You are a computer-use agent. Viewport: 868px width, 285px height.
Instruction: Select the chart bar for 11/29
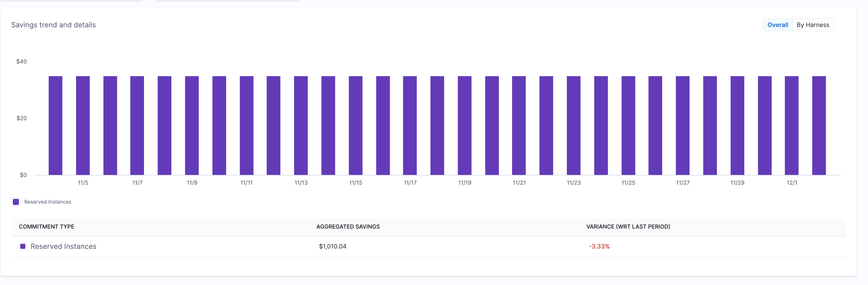coord(737,125)
